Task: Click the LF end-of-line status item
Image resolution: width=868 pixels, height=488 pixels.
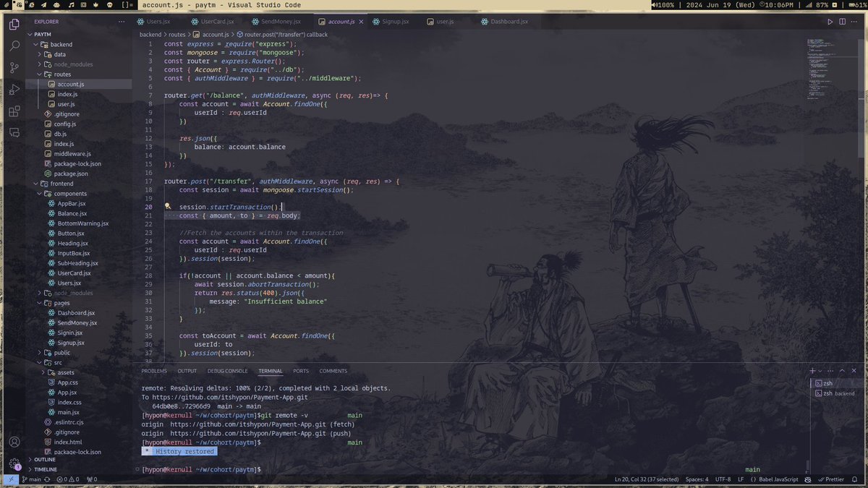Action: point(741,479)
